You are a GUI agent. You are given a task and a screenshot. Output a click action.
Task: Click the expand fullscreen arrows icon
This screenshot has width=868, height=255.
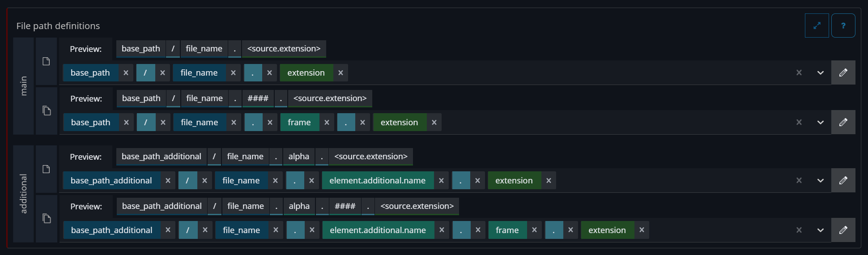(817, 25)
